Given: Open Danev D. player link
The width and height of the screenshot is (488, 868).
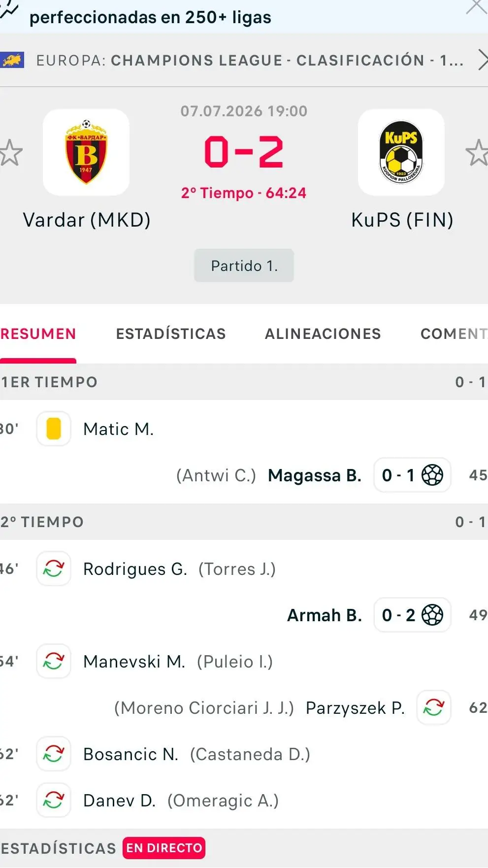Looking at the screenshot, I should pos(120,801).
